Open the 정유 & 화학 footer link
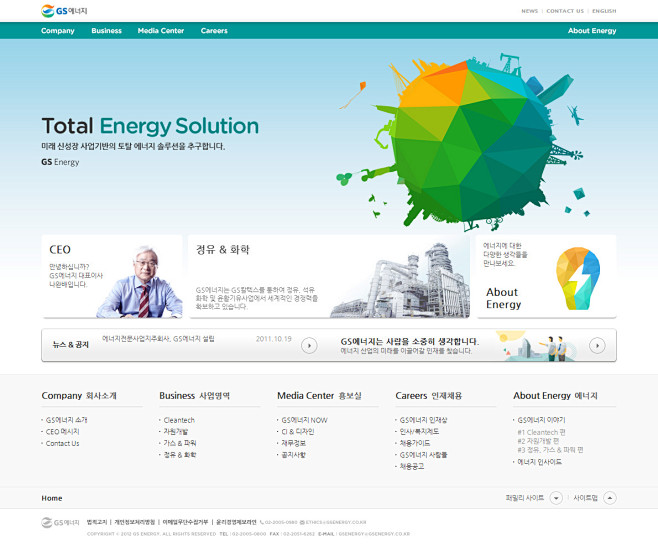The height and width of the screenshot is (546, 658). [x=180, y=455]
